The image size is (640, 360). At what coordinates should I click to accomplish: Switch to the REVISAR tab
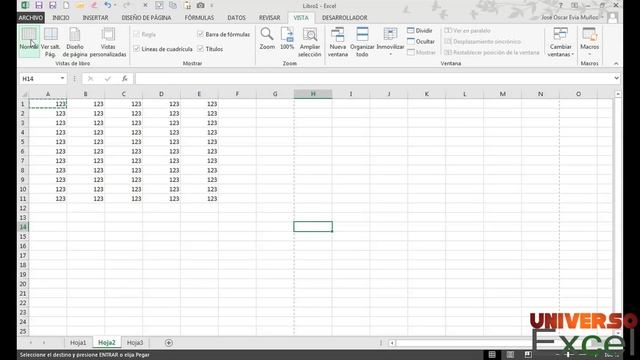coord(269,18)
